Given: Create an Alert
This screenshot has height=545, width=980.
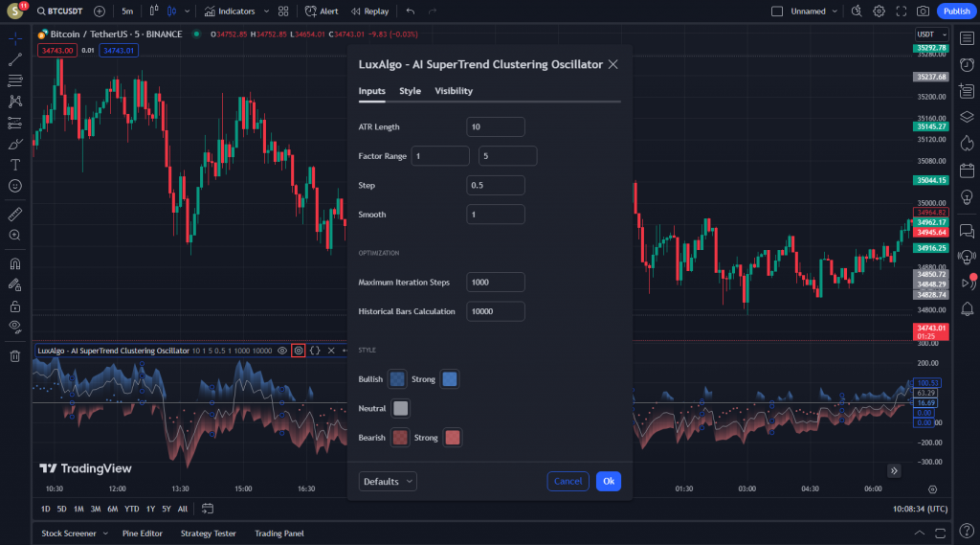Looking at the screenshot, I should tap(322, 11).
